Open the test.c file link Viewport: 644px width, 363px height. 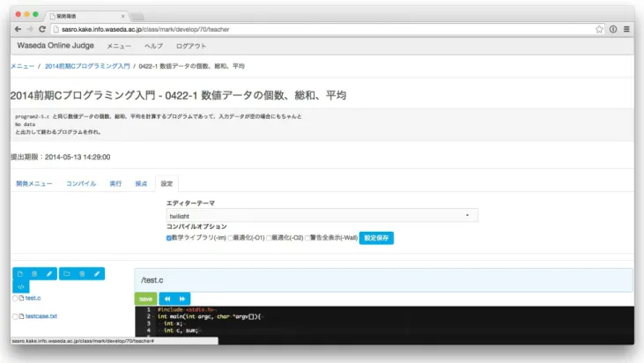click(33, 298)
